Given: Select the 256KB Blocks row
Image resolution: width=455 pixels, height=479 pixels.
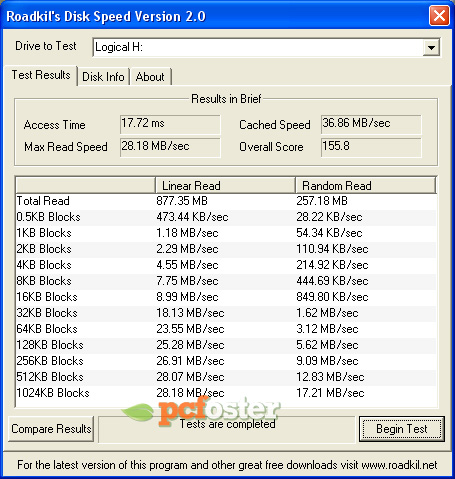Looking at the screenshot, I should [226, 361].
